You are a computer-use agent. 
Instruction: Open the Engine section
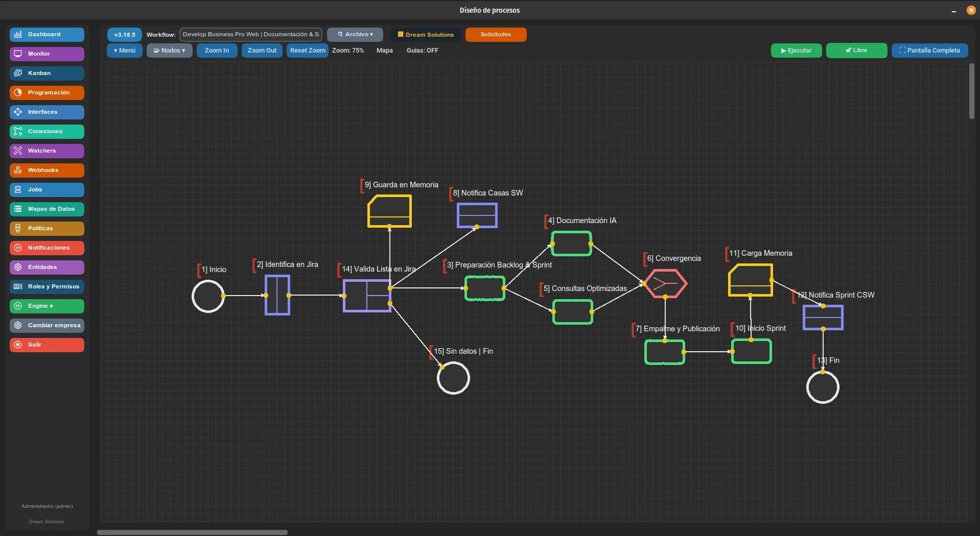click(46, 306)
